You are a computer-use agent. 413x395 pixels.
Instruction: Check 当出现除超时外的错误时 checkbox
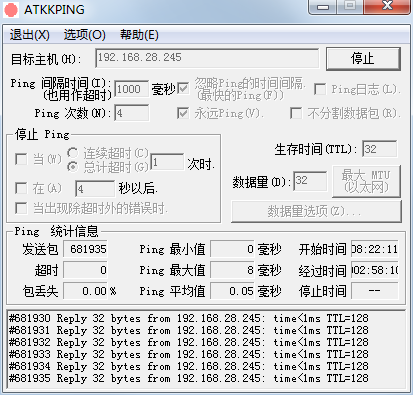21,209
